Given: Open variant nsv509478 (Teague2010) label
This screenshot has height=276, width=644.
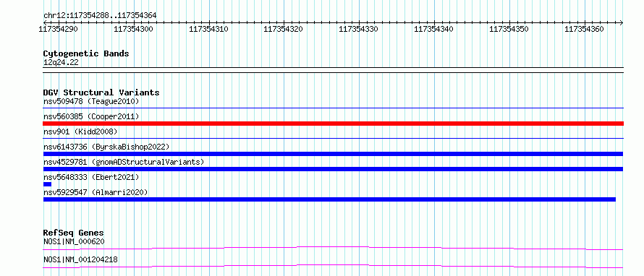Looking at the screenshot, I should (x=91, y=101).
